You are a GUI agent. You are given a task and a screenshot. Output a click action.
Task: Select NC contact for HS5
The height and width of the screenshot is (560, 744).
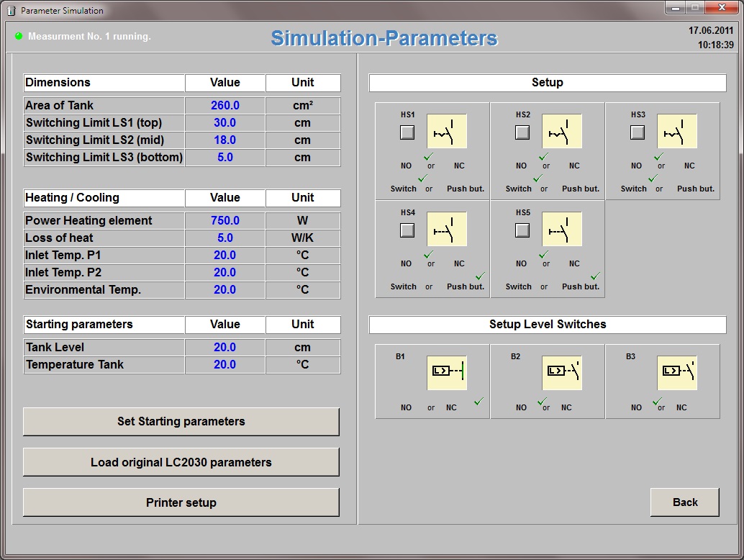(x=574, y=263)
